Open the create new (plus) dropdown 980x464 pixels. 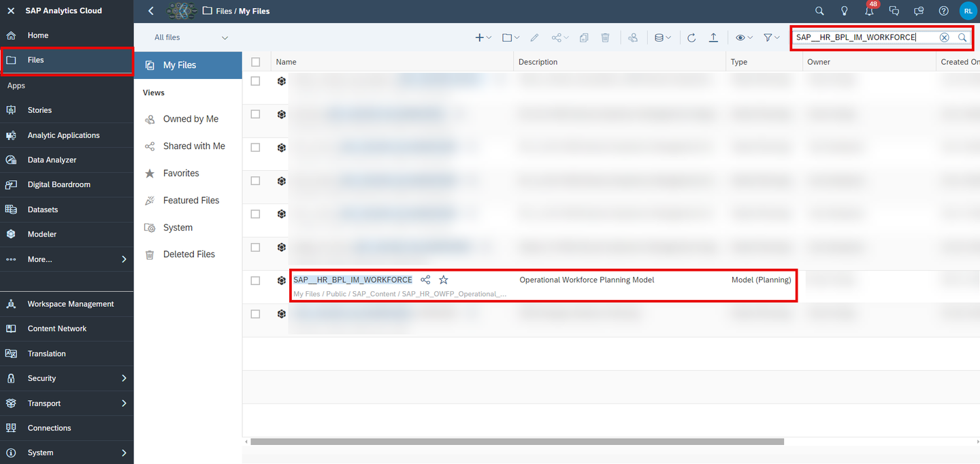point(483,38)
